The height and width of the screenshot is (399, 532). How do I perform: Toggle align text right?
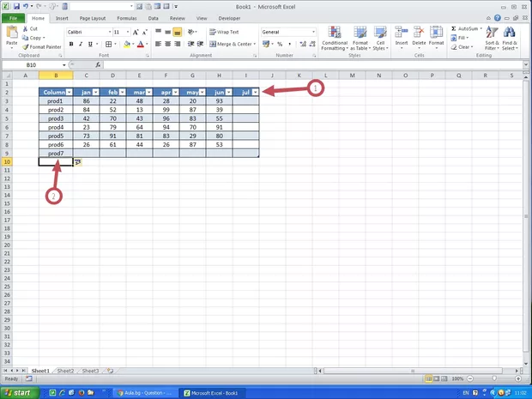click(177, 44)
